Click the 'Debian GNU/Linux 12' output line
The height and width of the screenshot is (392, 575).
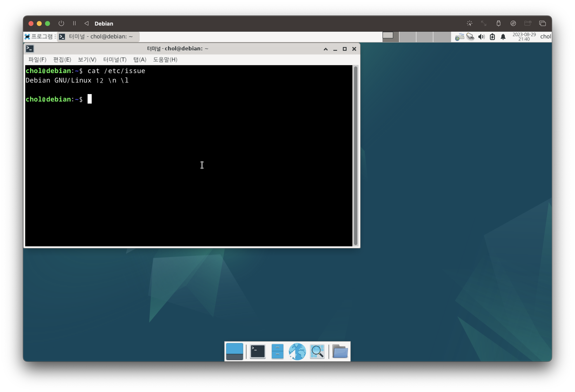(x=64, y=80)
